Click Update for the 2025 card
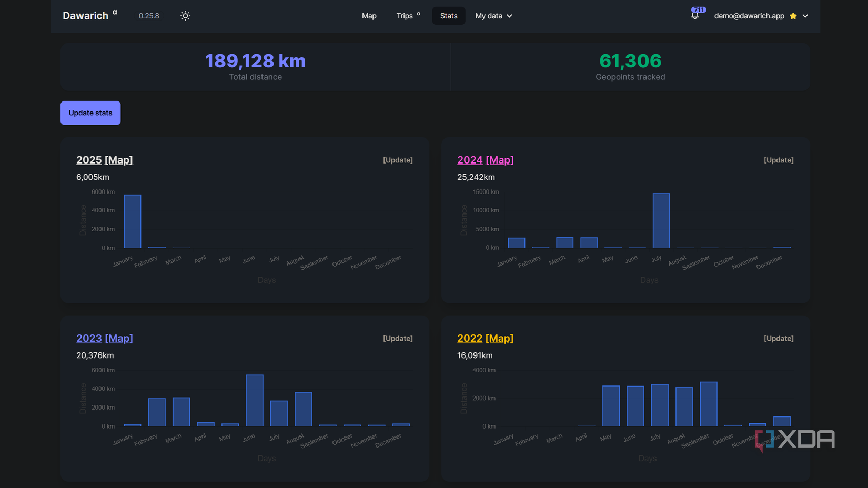Screen dimensions: 868x488 tap(398, 160)
